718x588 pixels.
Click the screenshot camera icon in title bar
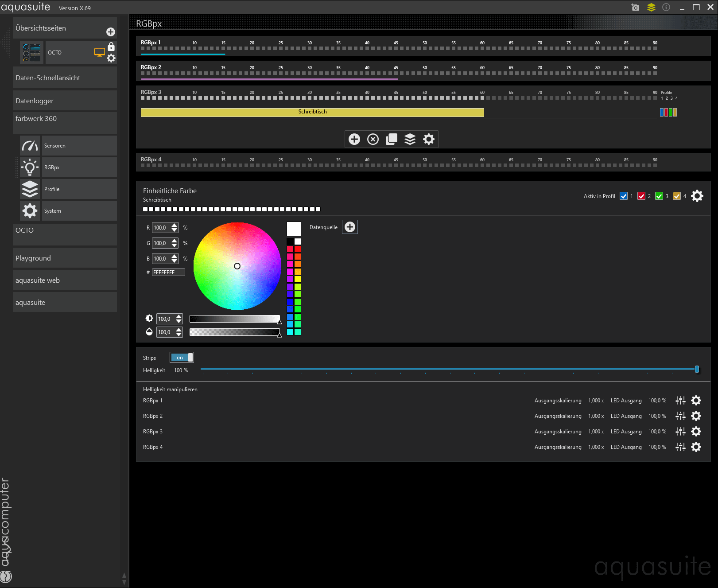[x=635, y=7]
